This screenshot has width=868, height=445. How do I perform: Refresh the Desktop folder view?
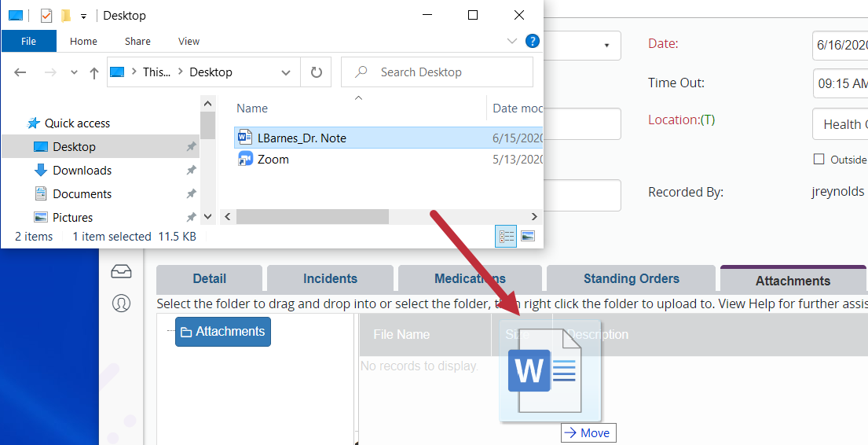pyautogui.click(x=316, y=72)
